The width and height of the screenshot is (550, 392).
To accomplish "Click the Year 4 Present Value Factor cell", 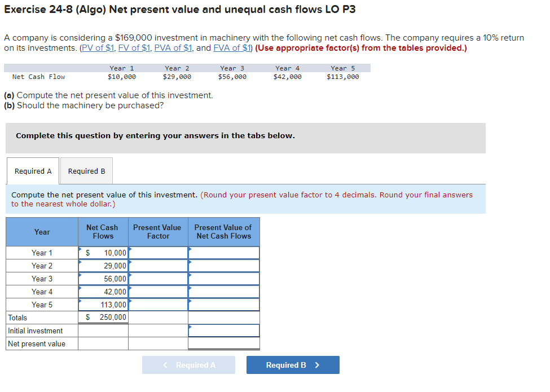I will pos(158,292).
